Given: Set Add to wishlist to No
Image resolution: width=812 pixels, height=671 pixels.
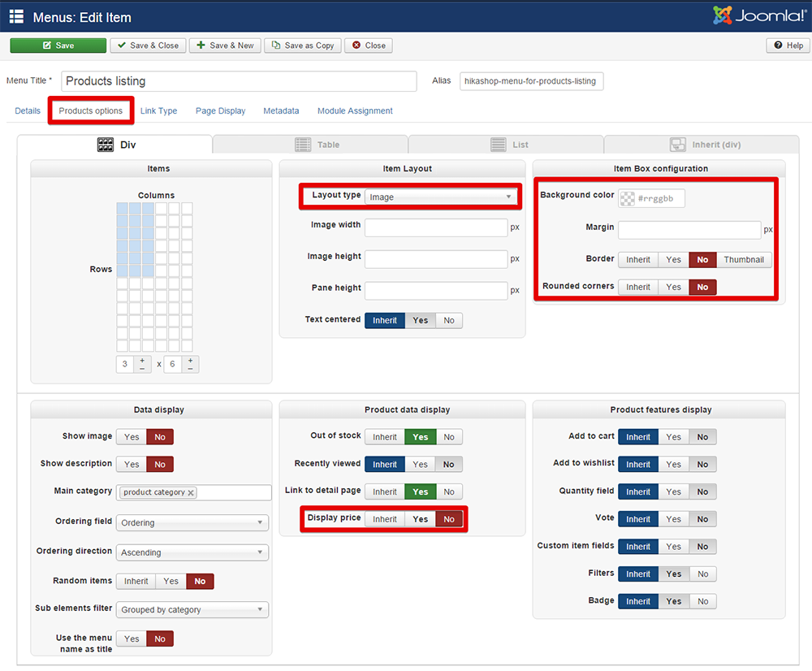Looking at the screenshot, I should coord(702,465).
